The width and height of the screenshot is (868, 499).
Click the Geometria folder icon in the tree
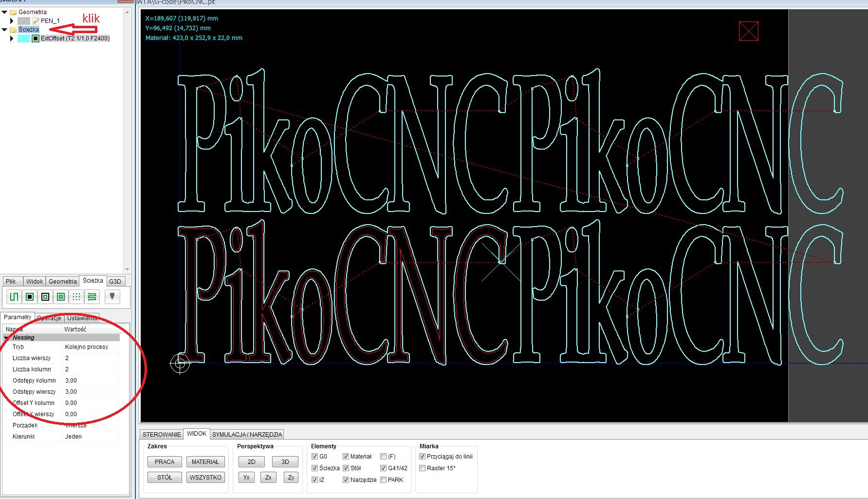[x=14, y=12]
